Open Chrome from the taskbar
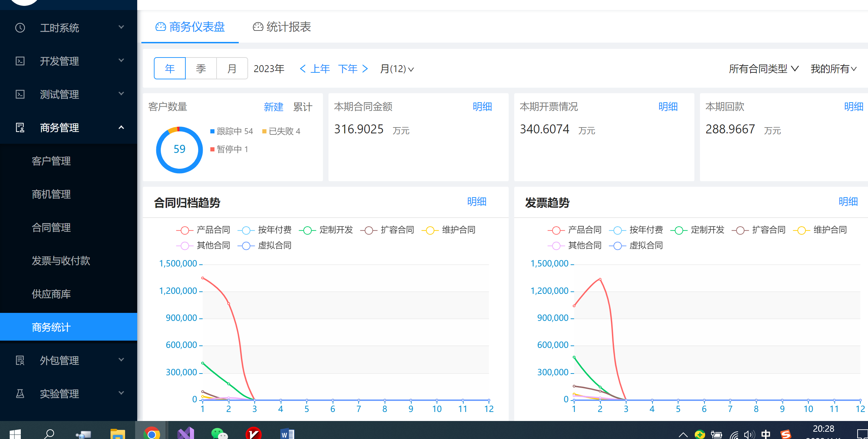 tap(151, 433)
